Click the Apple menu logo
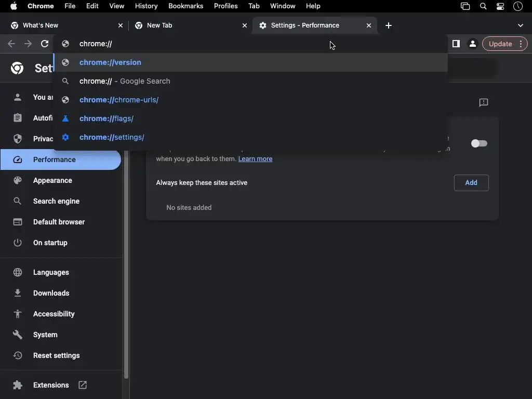 coord(14,6)
